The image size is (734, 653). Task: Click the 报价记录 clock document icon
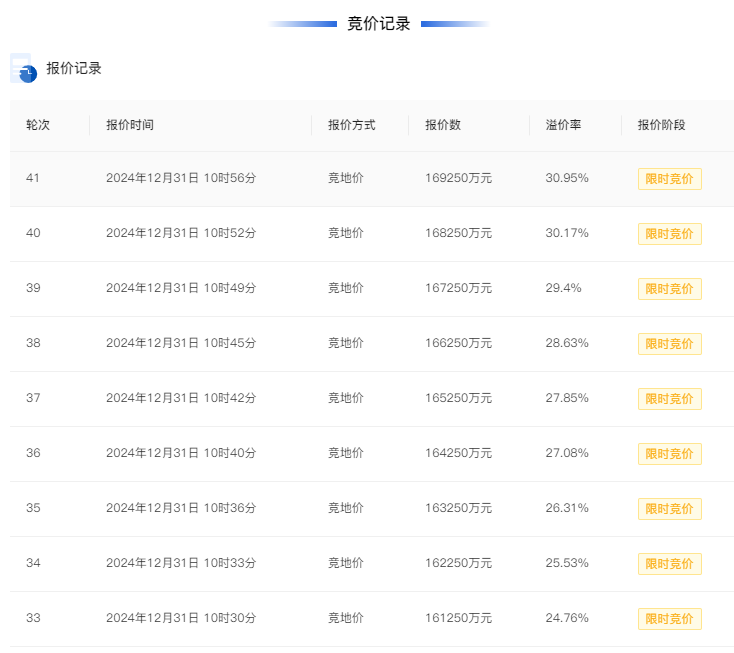(23, 68)
